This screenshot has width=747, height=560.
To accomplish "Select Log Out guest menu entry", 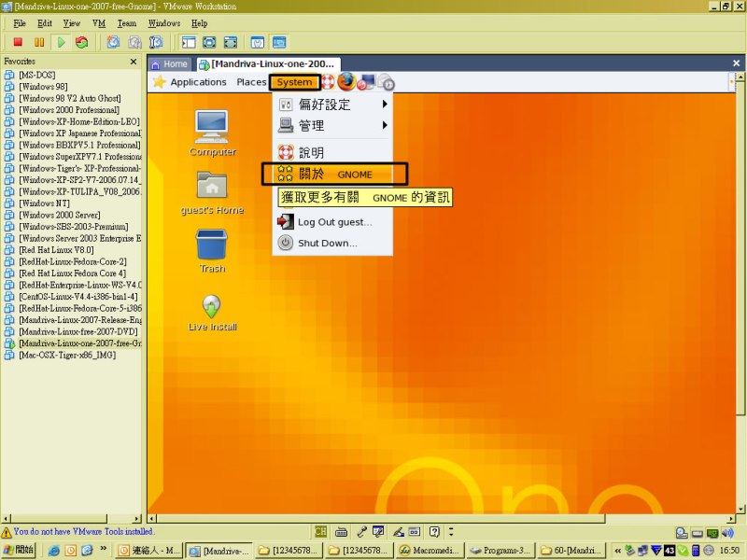I will [333, 222].
